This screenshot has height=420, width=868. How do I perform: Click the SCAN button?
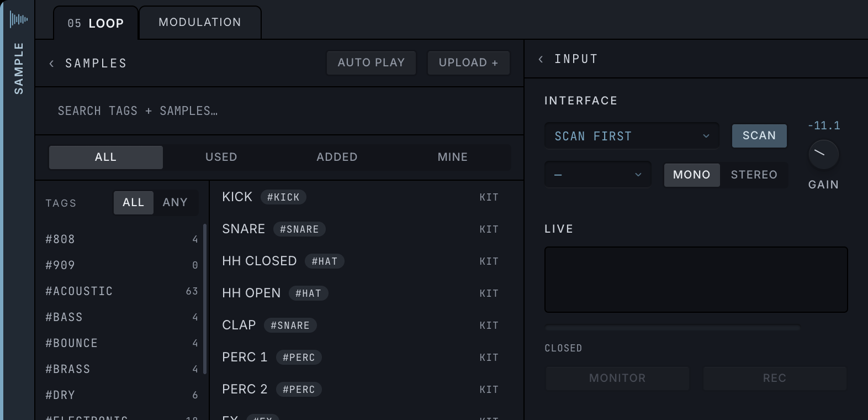(x=759, y=136)
